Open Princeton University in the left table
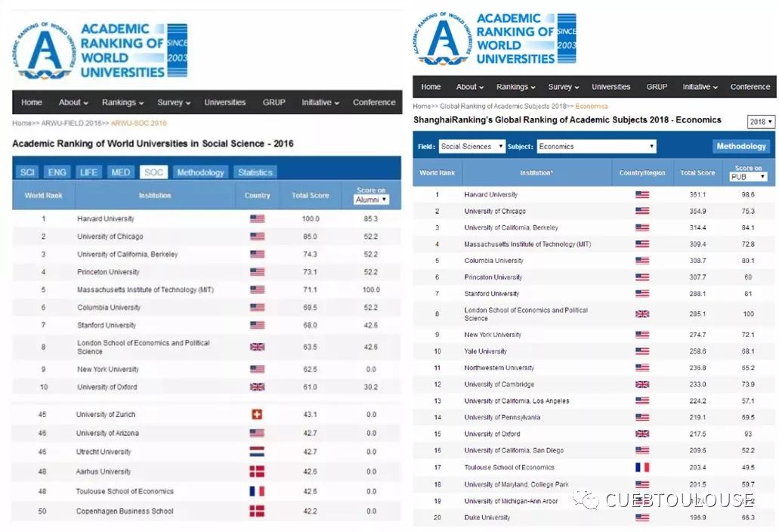 (x=108, y=272)
